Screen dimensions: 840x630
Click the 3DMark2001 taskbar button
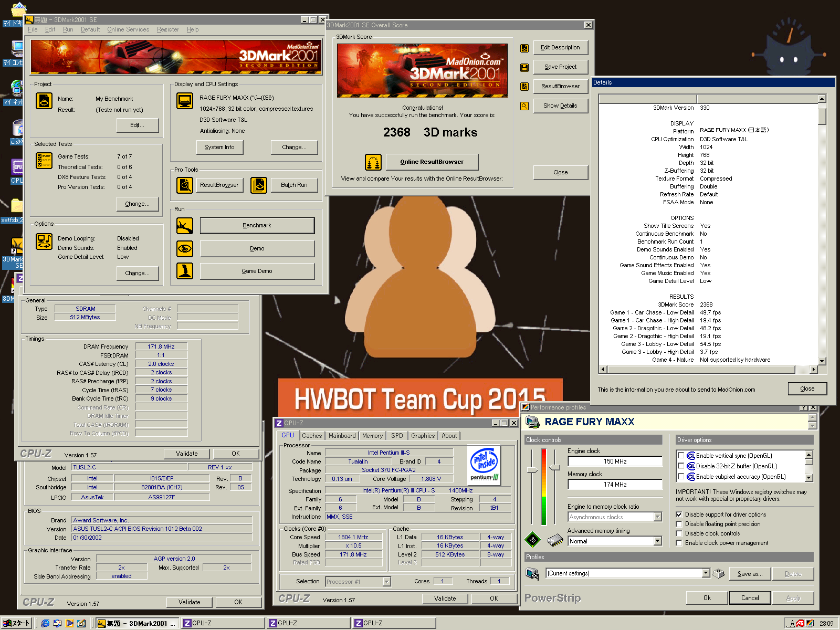(138, 623)
